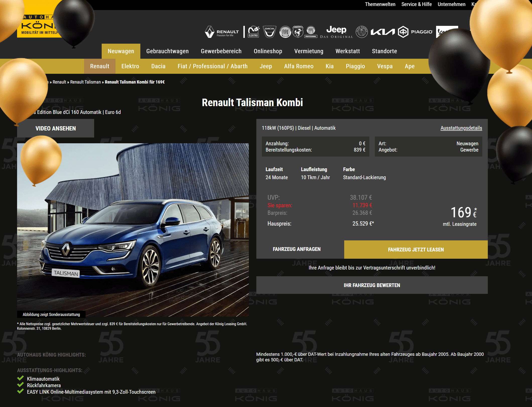532x407 pixels.
Task: Click the Sie sparen amount 11.739 €
Action: coord(362,205)
